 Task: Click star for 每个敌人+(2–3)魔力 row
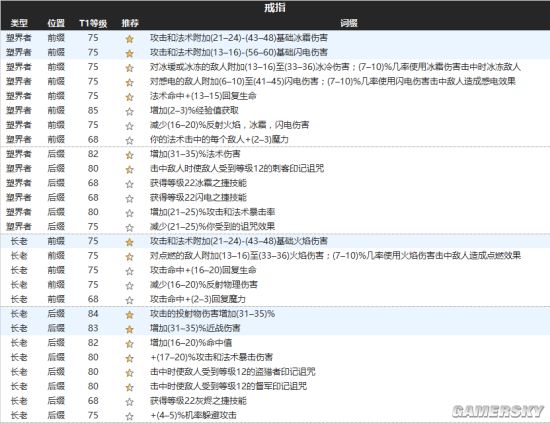pos(129,140)
